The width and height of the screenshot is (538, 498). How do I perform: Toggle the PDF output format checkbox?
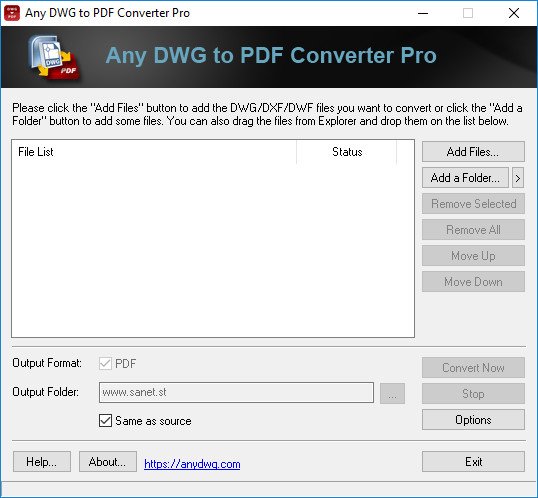[x=105, y=363]
